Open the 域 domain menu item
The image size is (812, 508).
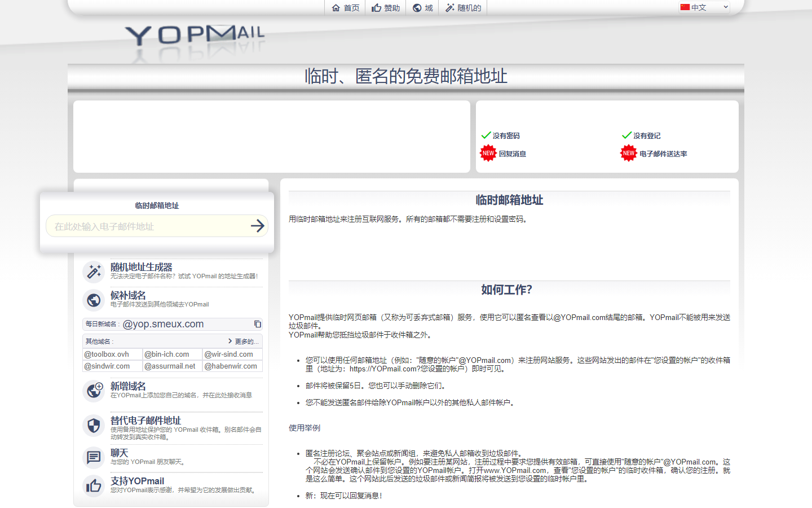tap(423, 8)
